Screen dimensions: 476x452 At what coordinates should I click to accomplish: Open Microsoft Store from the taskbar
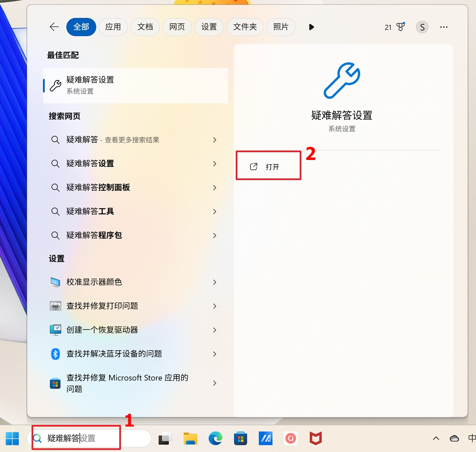(x=240, y=438)
